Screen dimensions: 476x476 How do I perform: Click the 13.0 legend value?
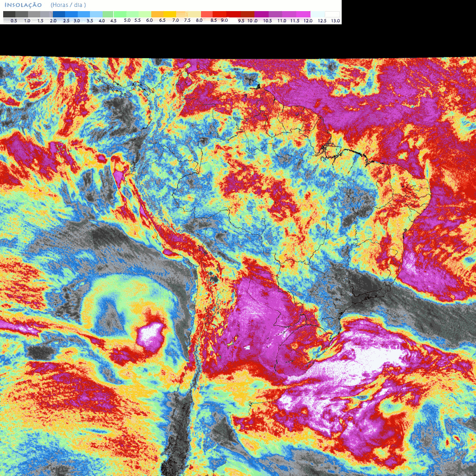pyautogui.click(x=335, y=21)
